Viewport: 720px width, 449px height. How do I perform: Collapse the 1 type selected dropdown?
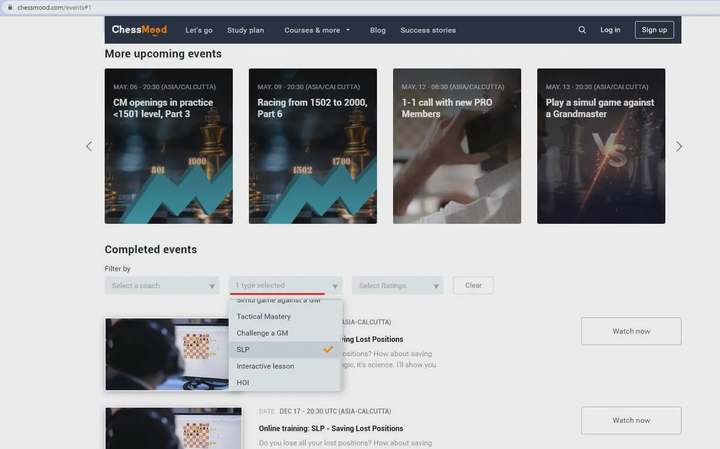pyautogui.click(x=285, y=286)
